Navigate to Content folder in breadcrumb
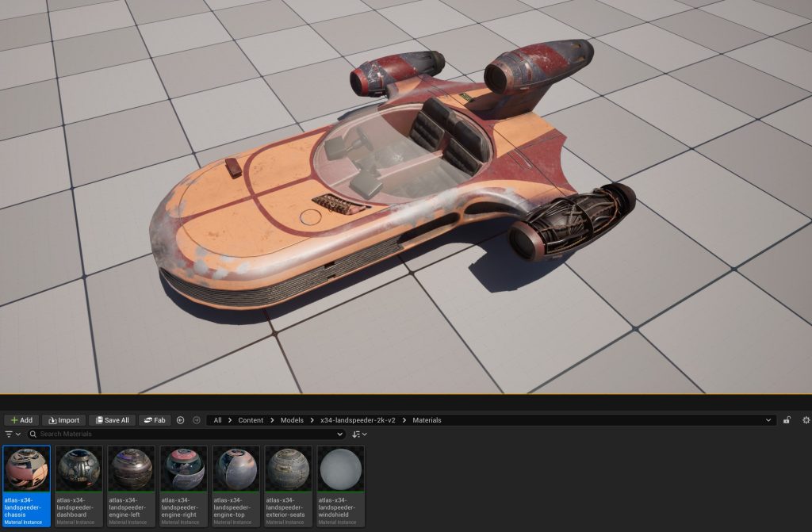 [x=251, y=420]
